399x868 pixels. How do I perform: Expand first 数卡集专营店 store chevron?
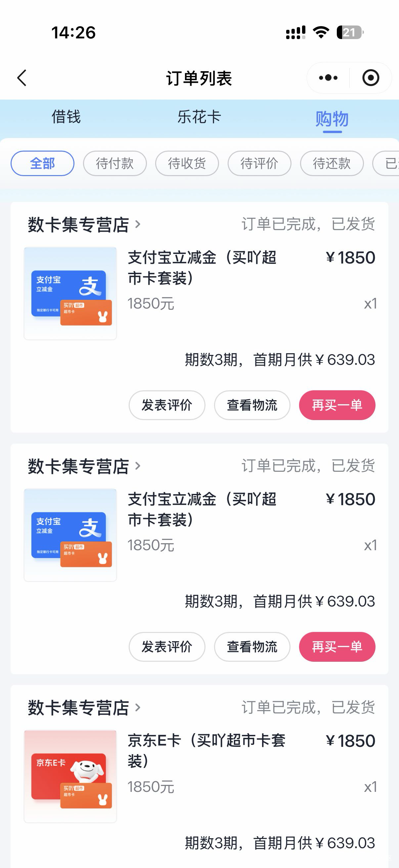point(137,224)
